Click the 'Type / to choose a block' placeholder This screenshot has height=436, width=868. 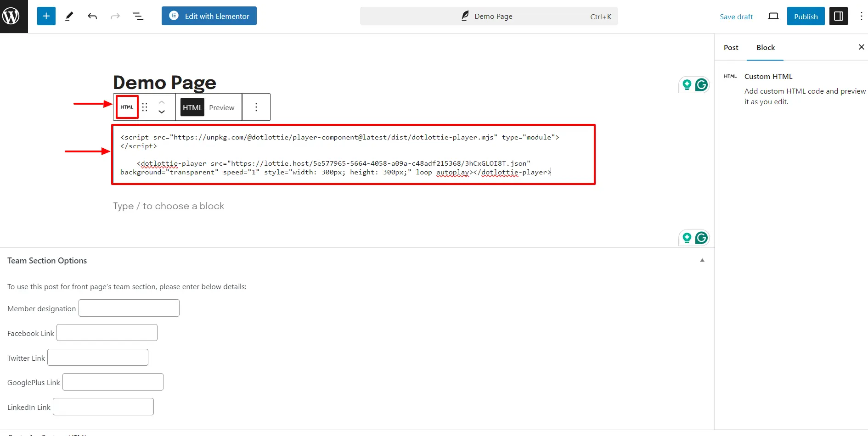click(169, 206)
